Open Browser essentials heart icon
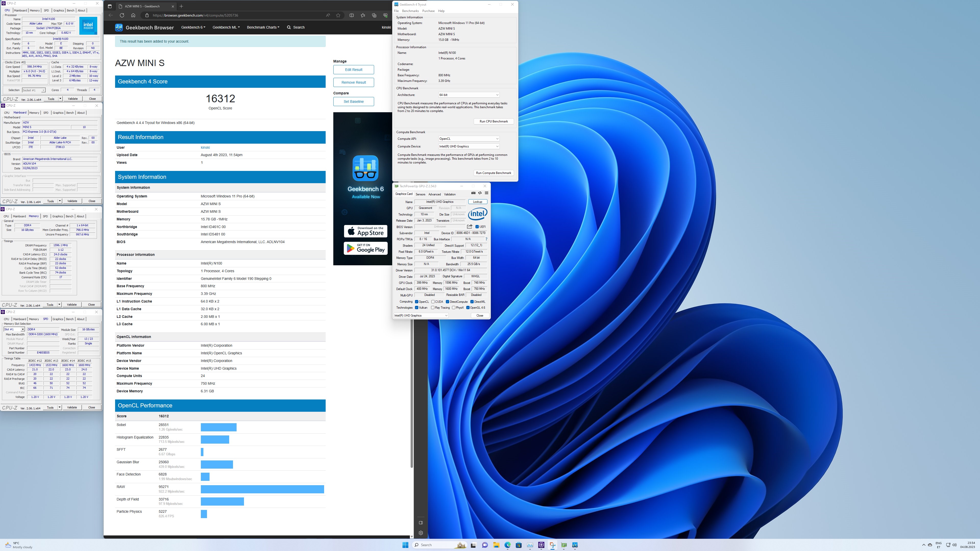The height and width of the screenshot is (551, 980). pos(385,15)
